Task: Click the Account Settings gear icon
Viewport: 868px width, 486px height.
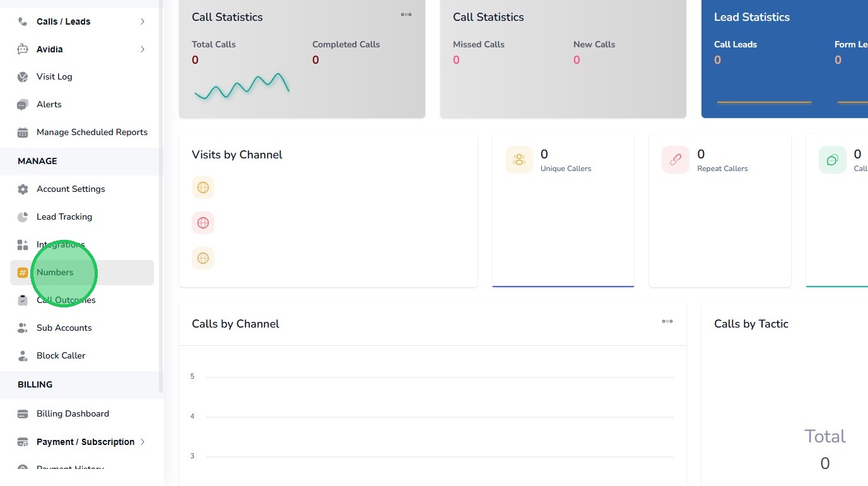Action: pos(23,189)
